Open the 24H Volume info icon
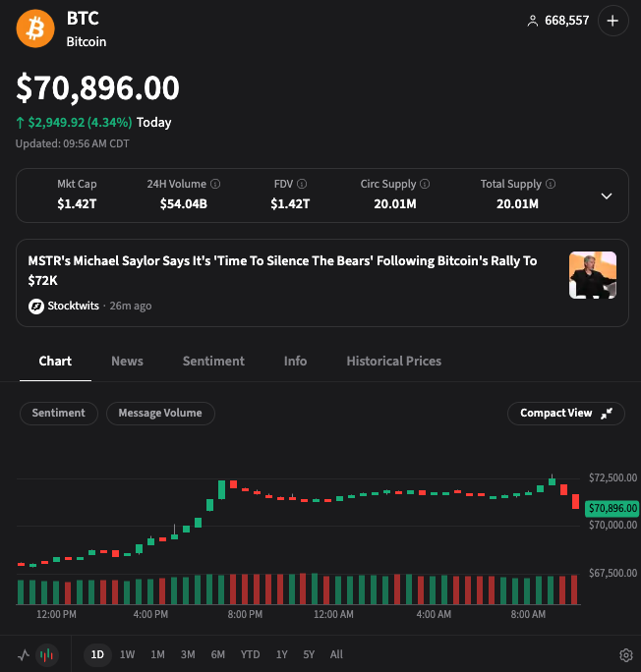Image resolution: width=641 pixels, height=672 pixels. (x=215, y=184)
